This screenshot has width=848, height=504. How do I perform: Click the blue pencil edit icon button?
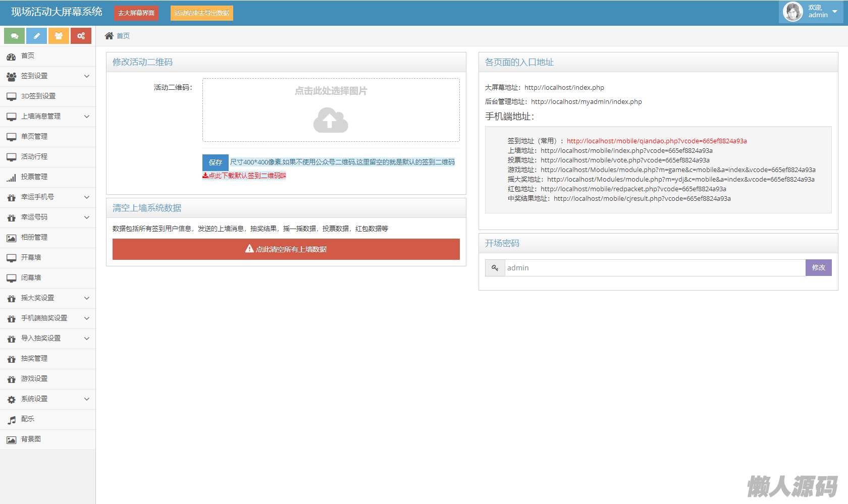[x=36, y=36]
